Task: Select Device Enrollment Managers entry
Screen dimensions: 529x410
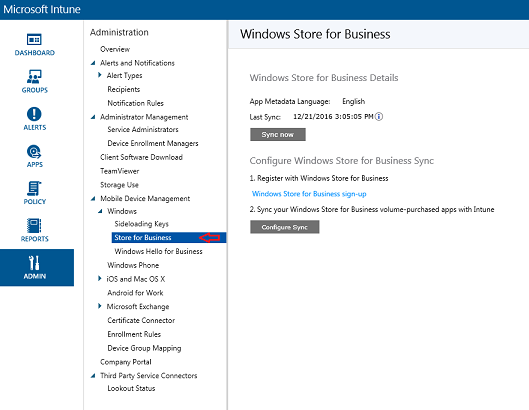Action: (153, 143)
